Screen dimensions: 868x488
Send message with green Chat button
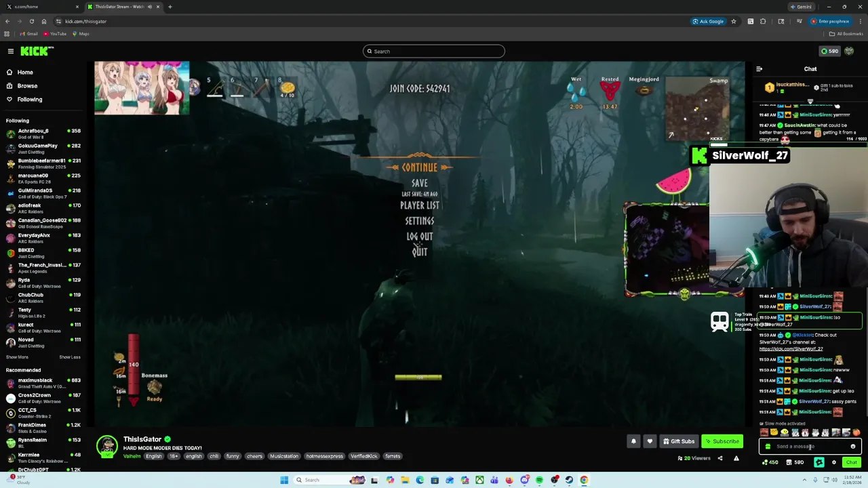(x=852, y=462)
